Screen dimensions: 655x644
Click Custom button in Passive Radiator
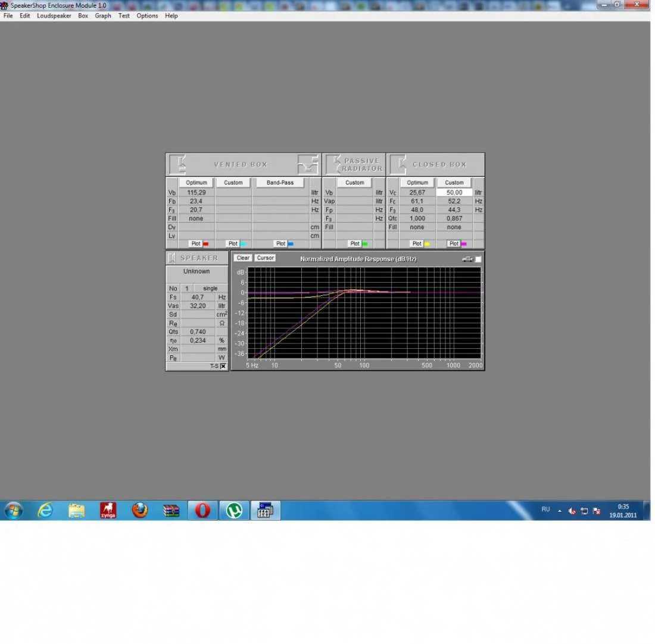pos(355,183)
